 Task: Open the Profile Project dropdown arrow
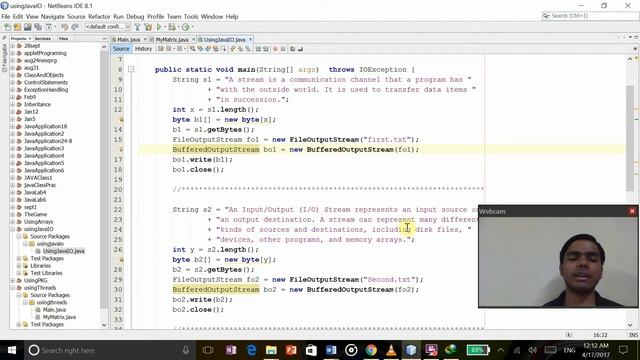coord(192,27)
